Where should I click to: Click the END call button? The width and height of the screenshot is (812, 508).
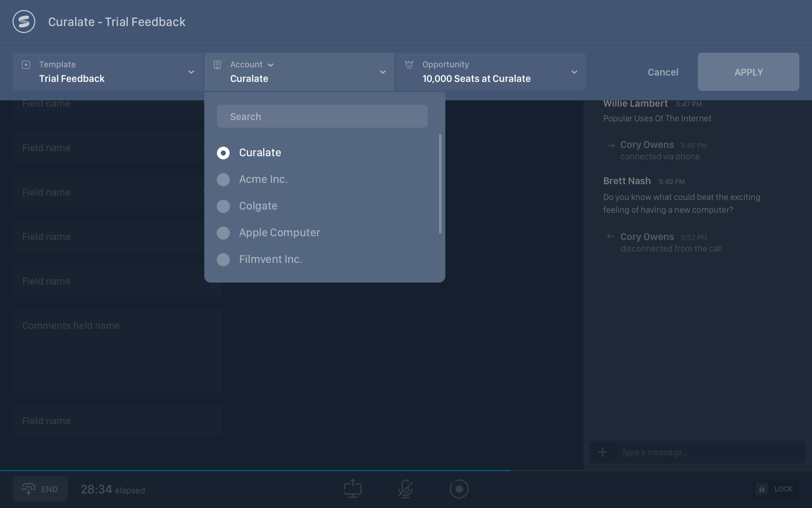[x=40, y=489]
